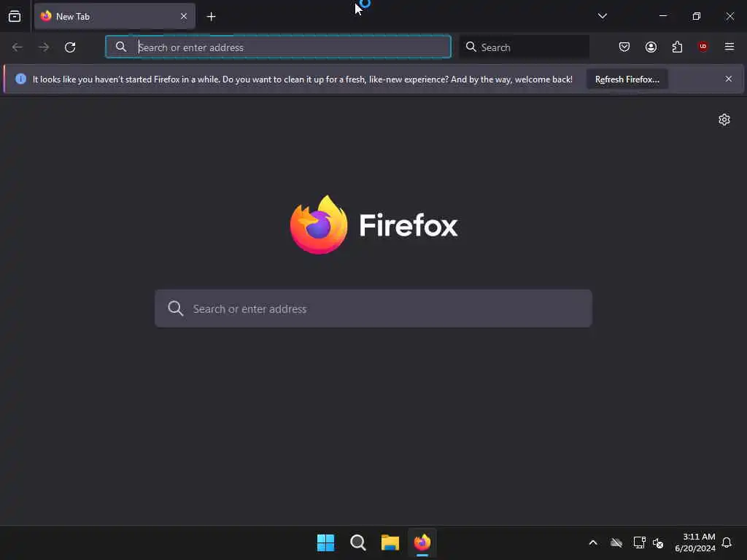747x560 pixels.
Task: Open a new tab with the plus button
Action: point(211,17)
